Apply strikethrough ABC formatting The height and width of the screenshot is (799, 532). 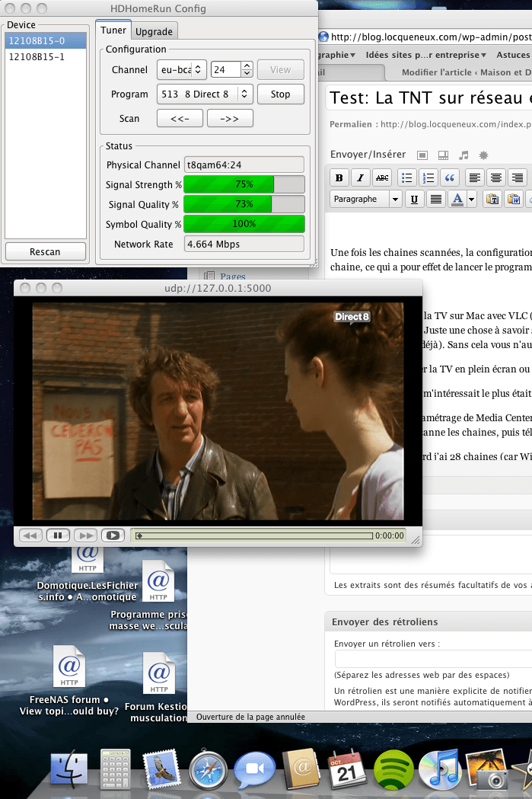382,177
